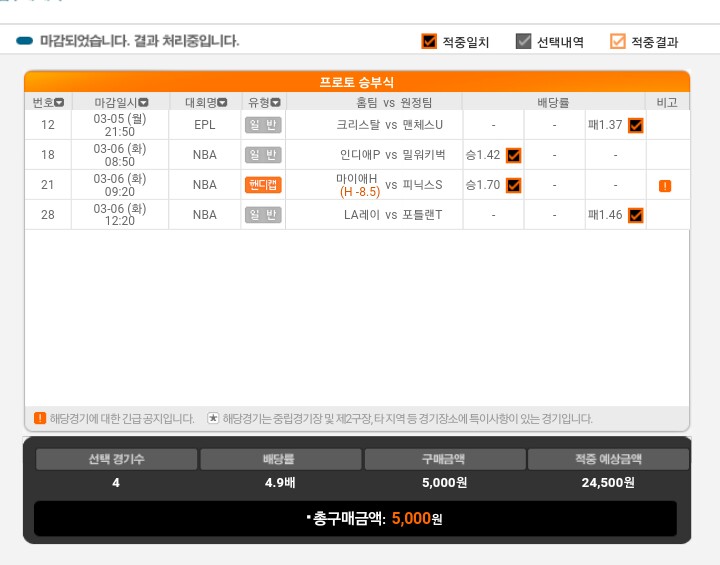Sort by the 번호 column dropdown arrow
This screenshot has width=720, height=565.
(x=59, y=102)
